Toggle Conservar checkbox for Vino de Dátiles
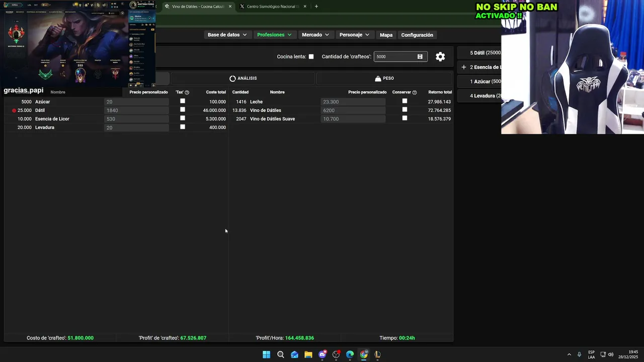 click(405, 110)
